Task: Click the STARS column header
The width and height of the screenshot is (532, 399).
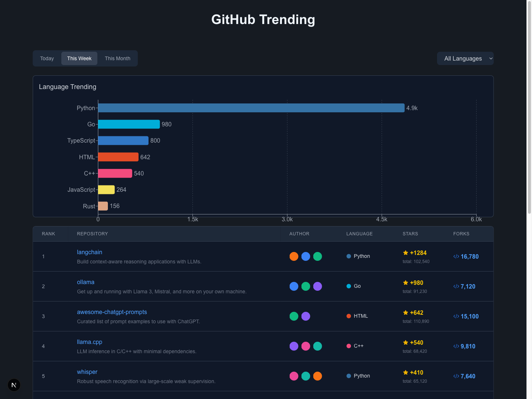Action: tap(410, 234)
